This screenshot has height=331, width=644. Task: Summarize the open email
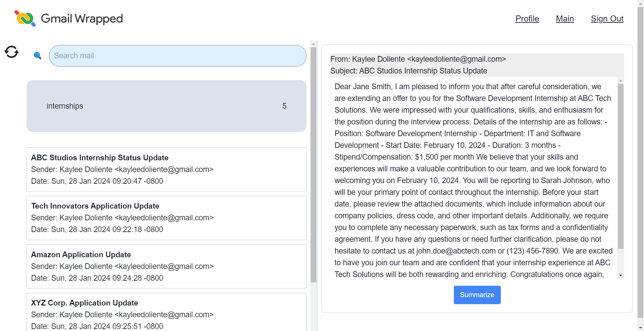[x=477, y=295]
